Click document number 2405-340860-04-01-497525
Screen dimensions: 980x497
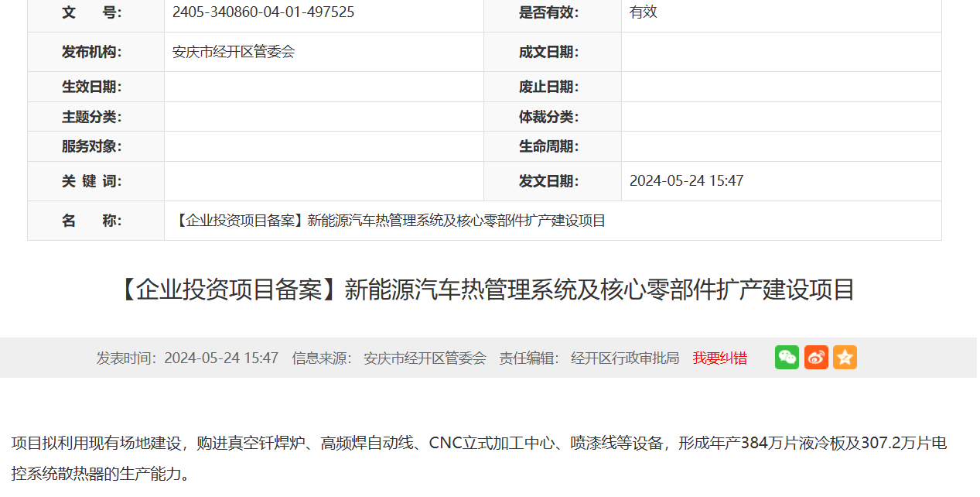tap(263, 12)
